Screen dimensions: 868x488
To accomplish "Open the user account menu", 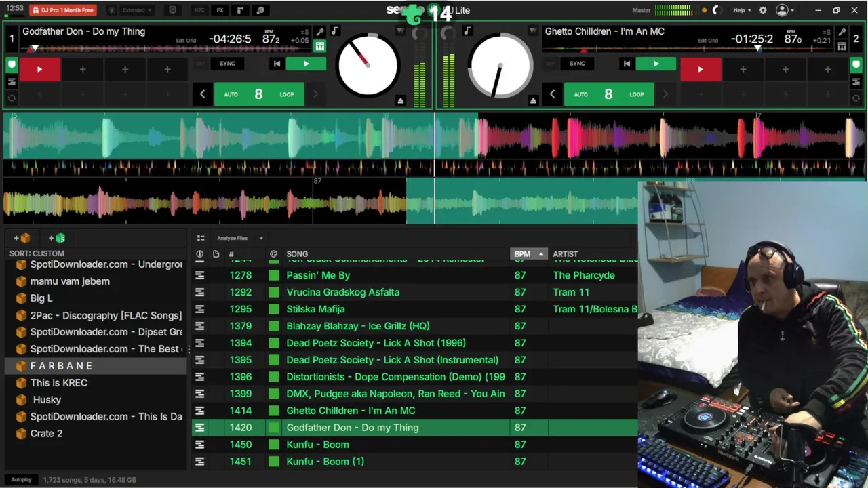I will click(785, 10).
